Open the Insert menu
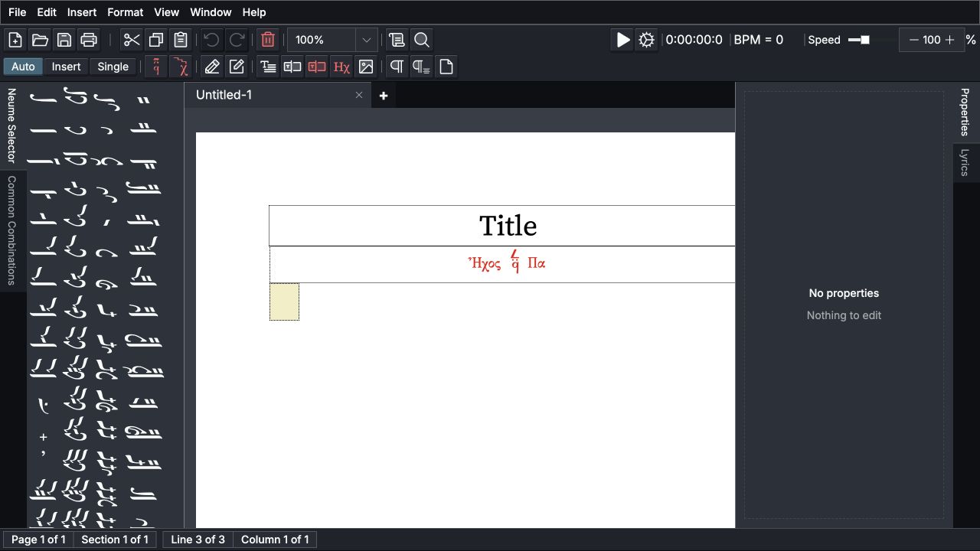Viewport: 980px width, 551px height. [x=82, y=12]
